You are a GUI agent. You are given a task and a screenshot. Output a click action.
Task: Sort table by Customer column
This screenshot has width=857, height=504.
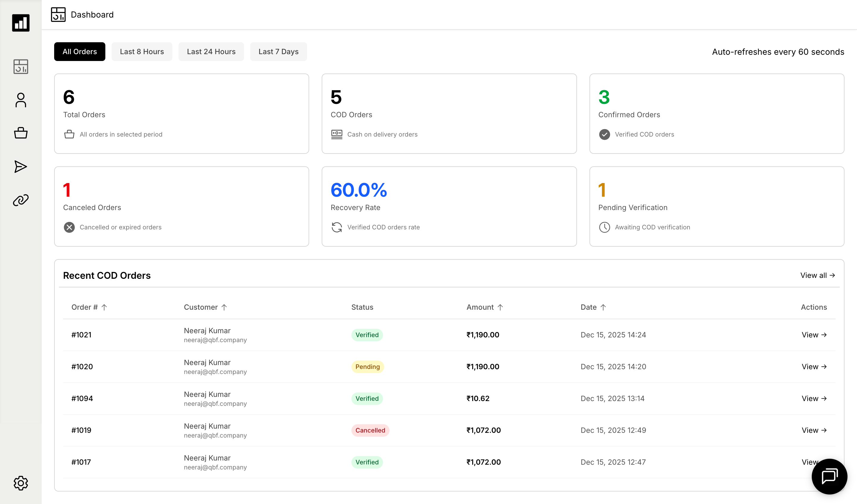[205, 307]
